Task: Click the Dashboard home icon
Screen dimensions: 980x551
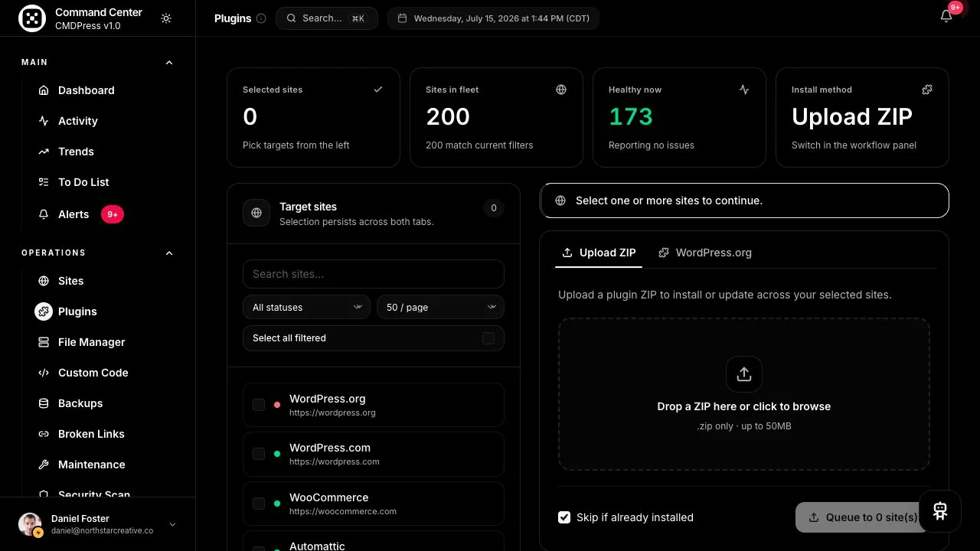Action: (x=44, y=90)
